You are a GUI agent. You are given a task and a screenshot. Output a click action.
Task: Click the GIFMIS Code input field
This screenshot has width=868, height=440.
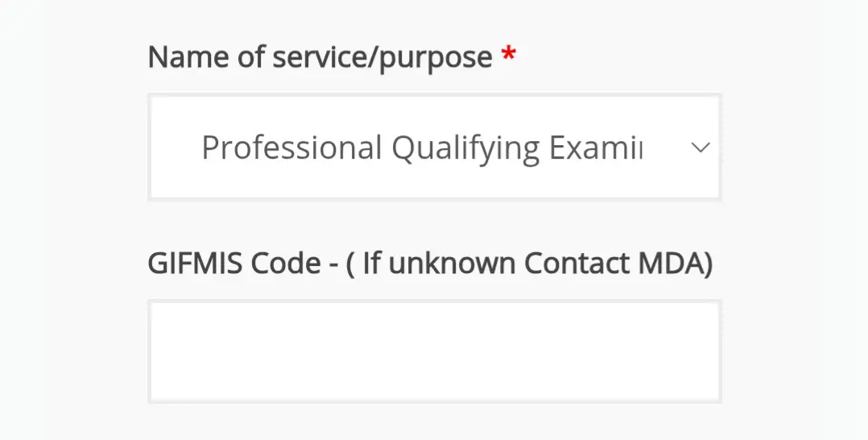(x=434, y=351)
